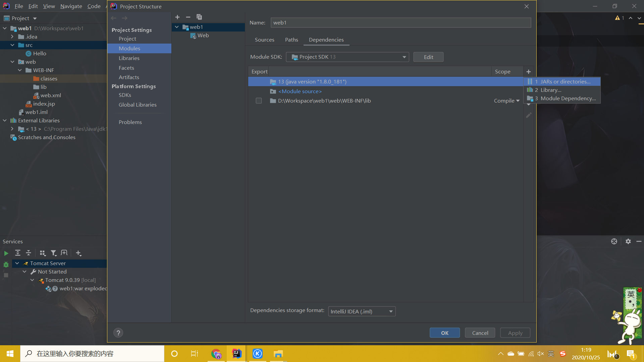Image resolution: width=644 pixels, height=362 pixels.
Task: Collapse the src folder
Action: 12,45
